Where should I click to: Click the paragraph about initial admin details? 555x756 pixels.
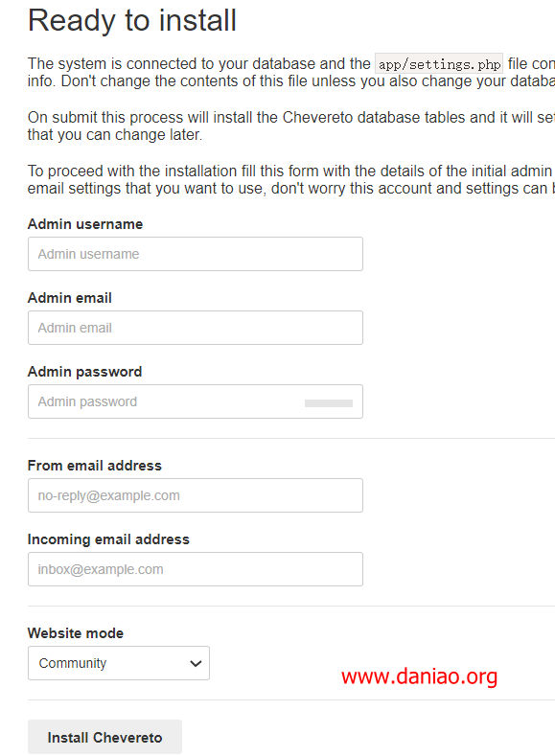[291, 179]
